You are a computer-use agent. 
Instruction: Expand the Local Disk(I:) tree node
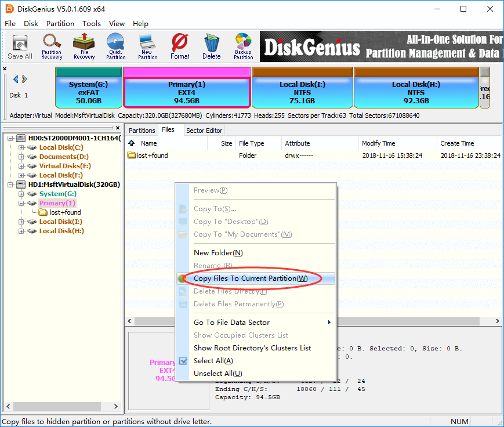(21, 222)
